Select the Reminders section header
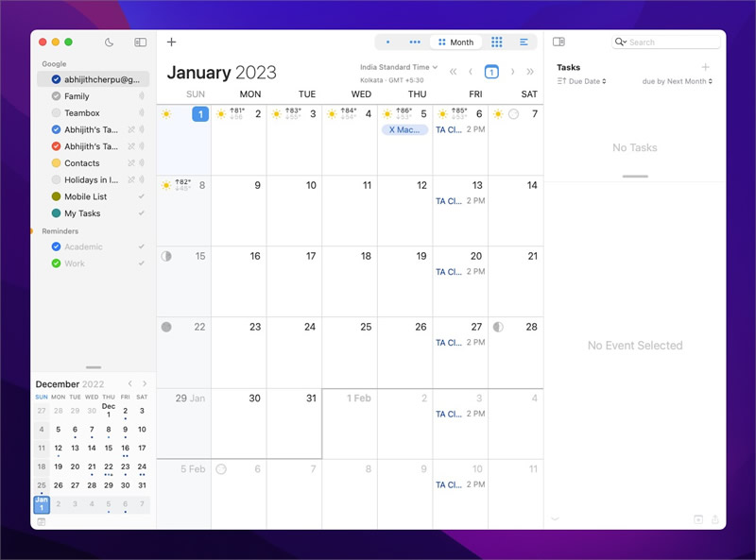The image size is (756, 560). click(x=60, y=231)
